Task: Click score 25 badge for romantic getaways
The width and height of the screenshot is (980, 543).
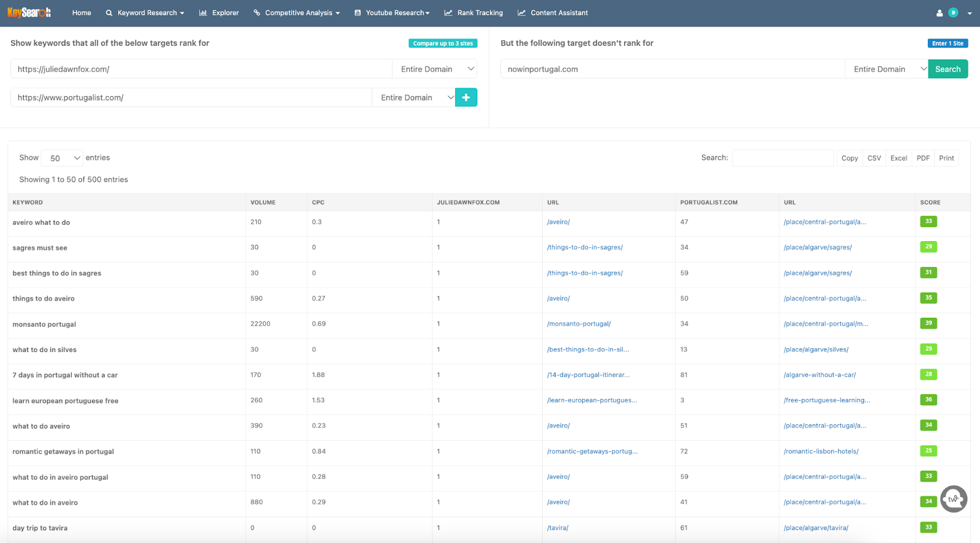Action: pos(929,451)
